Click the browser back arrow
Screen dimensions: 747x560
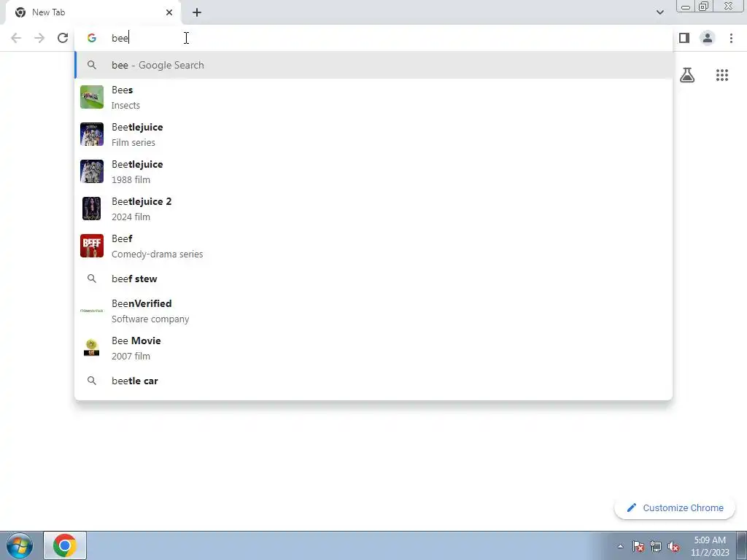(16, 38)
